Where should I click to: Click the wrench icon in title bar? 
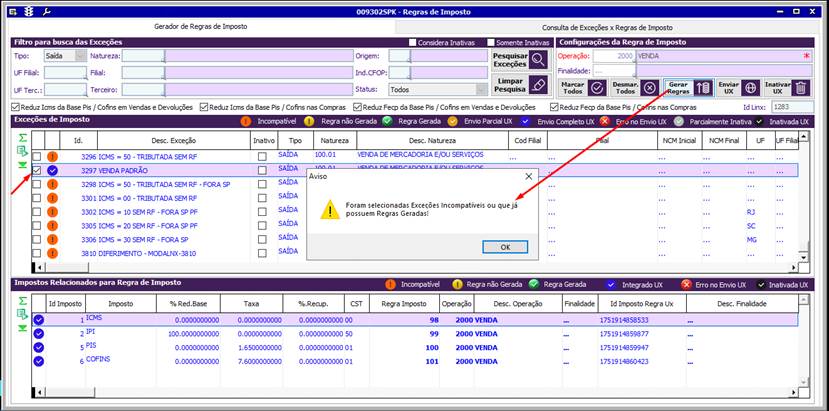pyautogui.click(x=46, y=11)
